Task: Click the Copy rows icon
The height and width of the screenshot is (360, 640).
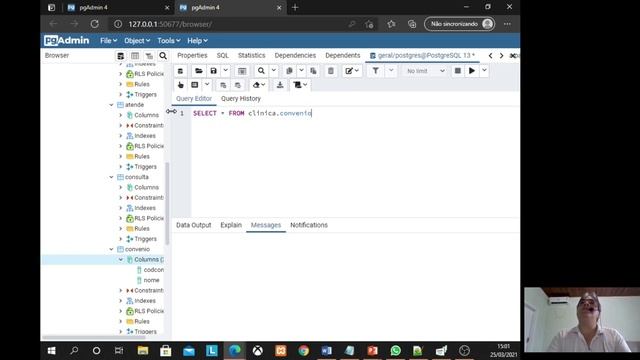Action: [x=289, y=71]
